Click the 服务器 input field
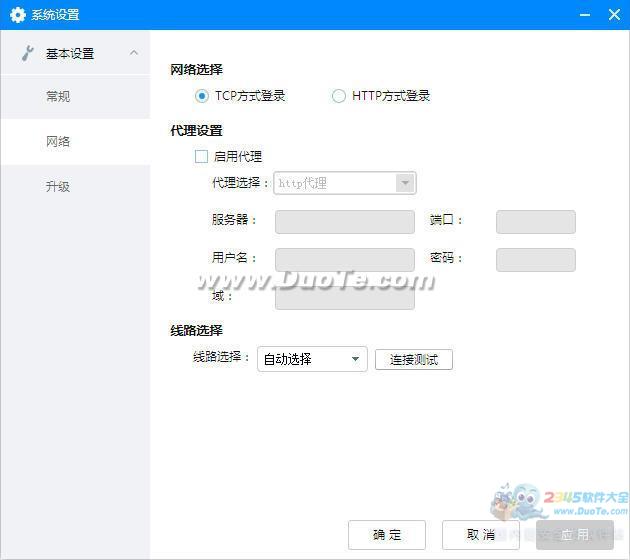 pos(345,222)
